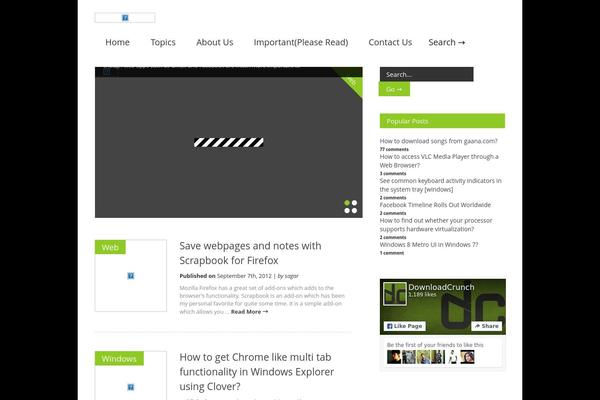Click the Scrapbook post thumbnail image
Image resolution: width=600 pixels, height=400 pixels.
(x=130, y=276)
